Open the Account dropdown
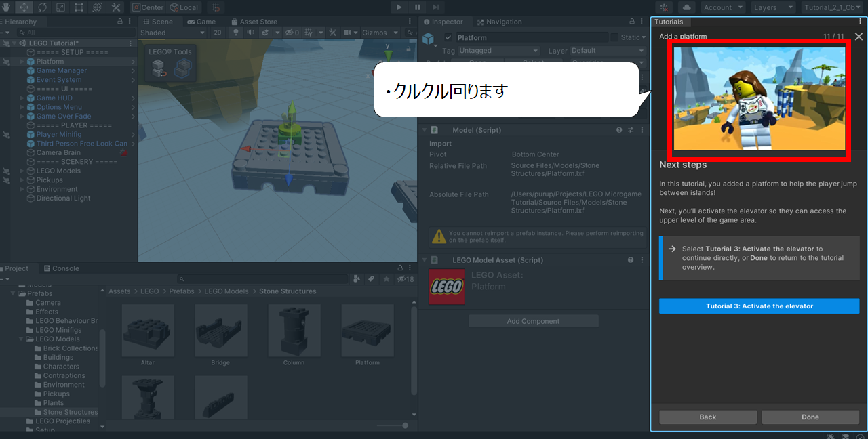 tap(723, 7)
